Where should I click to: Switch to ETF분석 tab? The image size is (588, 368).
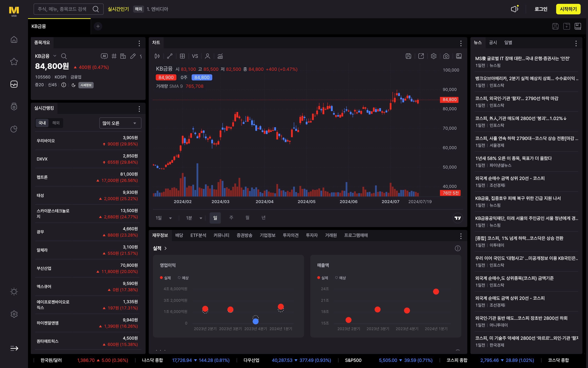click(198, 235)
